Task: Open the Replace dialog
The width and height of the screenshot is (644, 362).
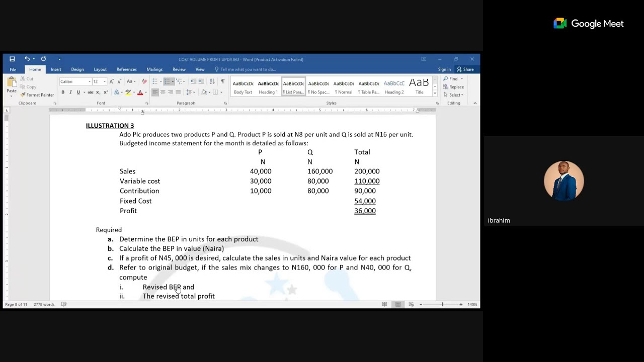Action: [453, 87]
